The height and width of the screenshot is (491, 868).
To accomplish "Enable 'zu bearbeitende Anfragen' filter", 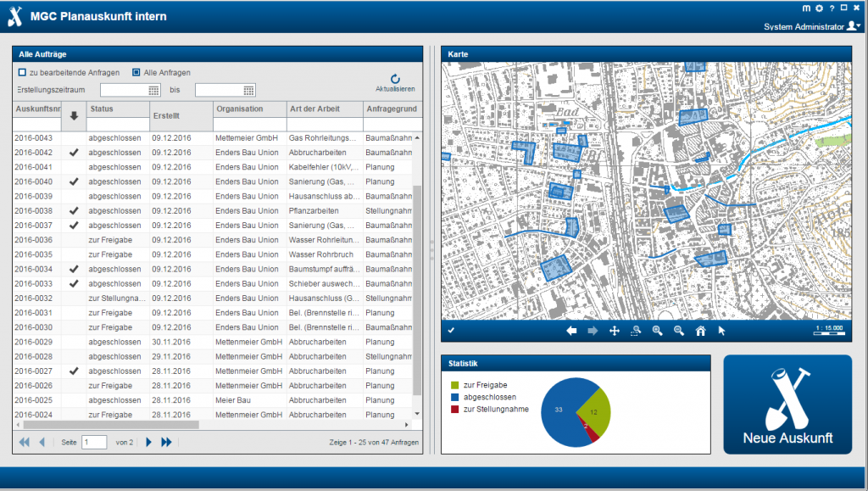I will (23, 73).
